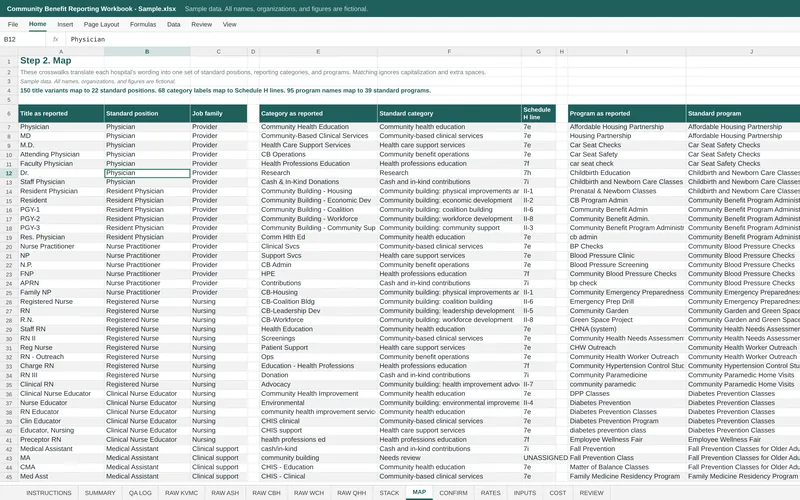Select the 'Employee Wellness Fair' reported program cell

coord(627,439)
